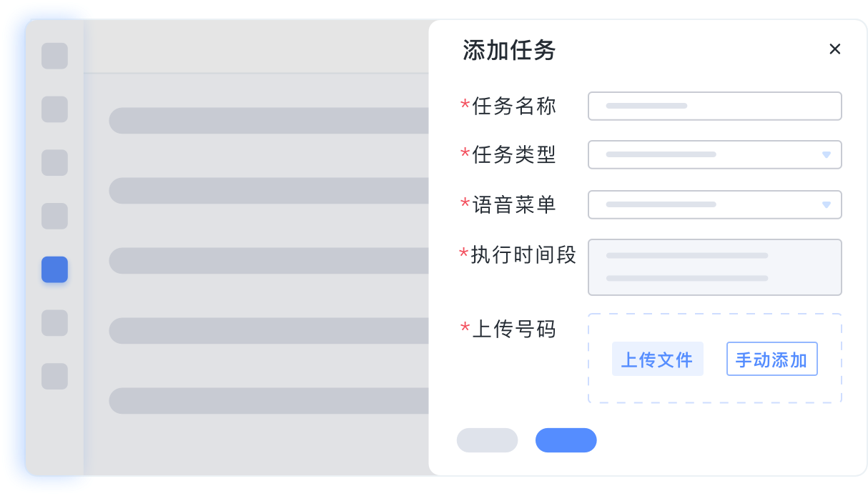The image size is (868, 496).
Task: Click into the 任务名称 input field
Action: [x=714, y=106]
